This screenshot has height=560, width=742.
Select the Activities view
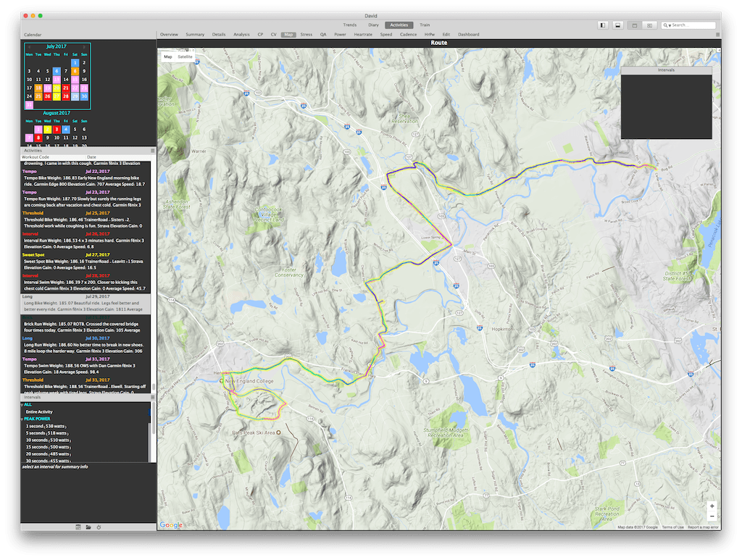(x=399, y=25)
